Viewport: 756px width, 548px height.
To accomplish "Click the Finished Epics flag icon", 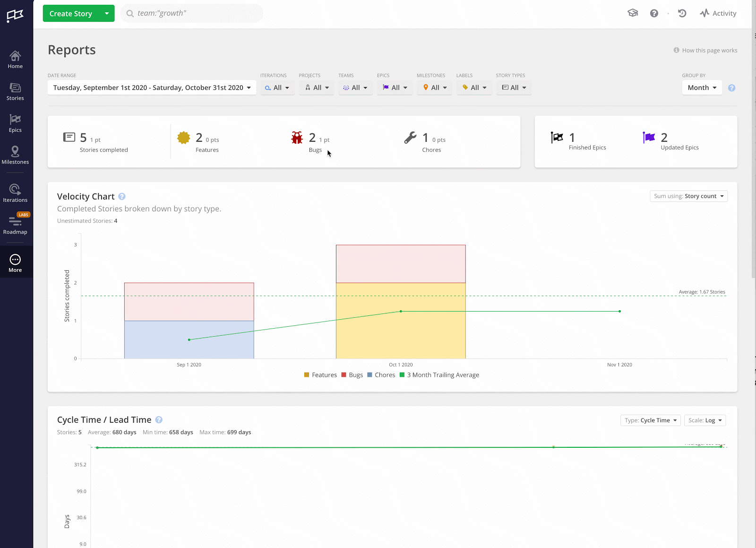I will tap(557, 138).
